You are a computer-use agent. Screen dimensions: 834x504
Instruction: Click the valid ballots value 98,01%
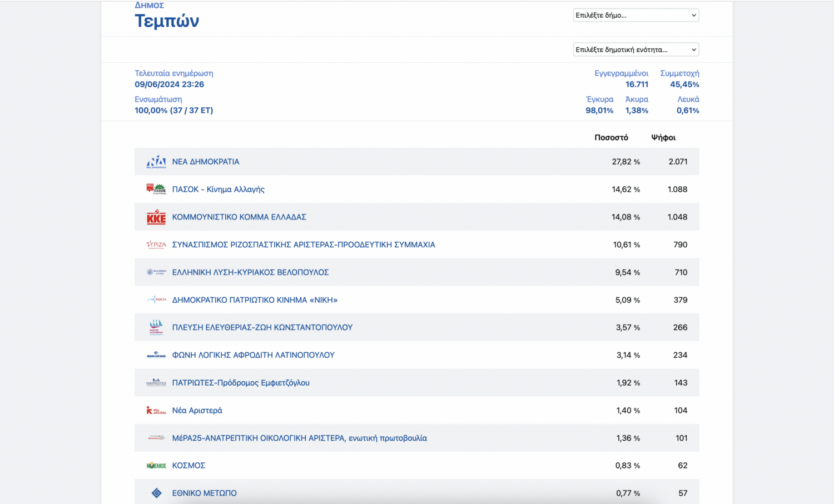(599, 111)
